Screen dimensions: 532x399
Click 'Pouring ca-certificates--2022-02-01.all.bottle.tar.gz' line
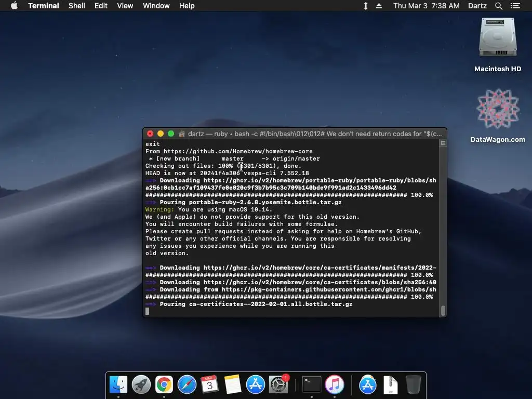[x=249, y=304]
